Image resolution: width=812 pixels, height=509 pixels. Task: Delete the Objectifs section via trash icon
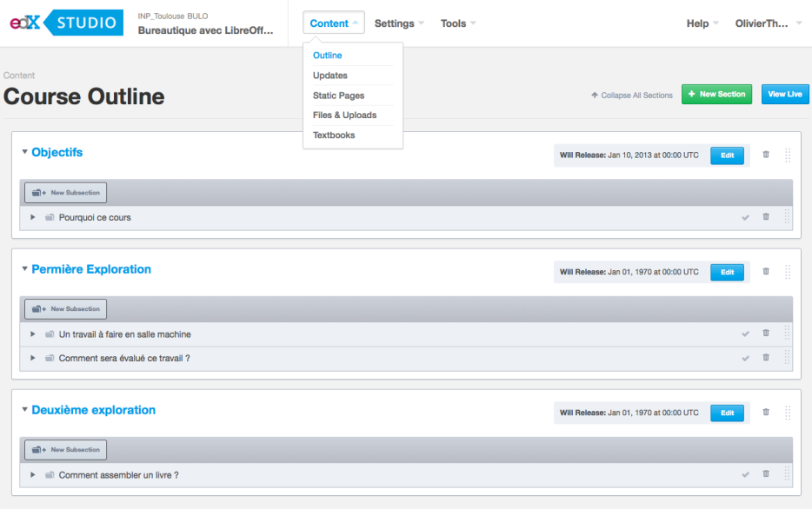pyautogui.click(x=766, y=155)
